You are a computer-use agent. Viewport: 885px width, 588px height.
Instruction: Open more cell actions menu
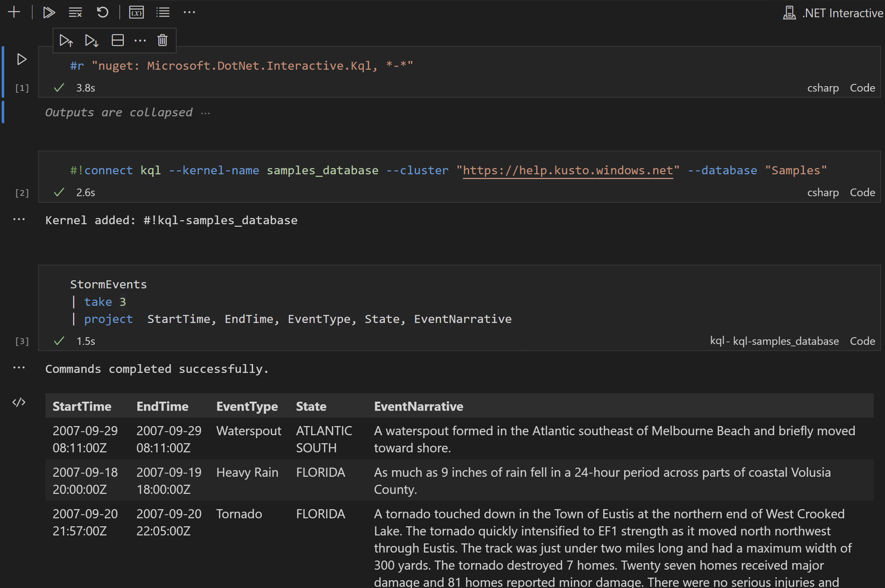point(140,41)
